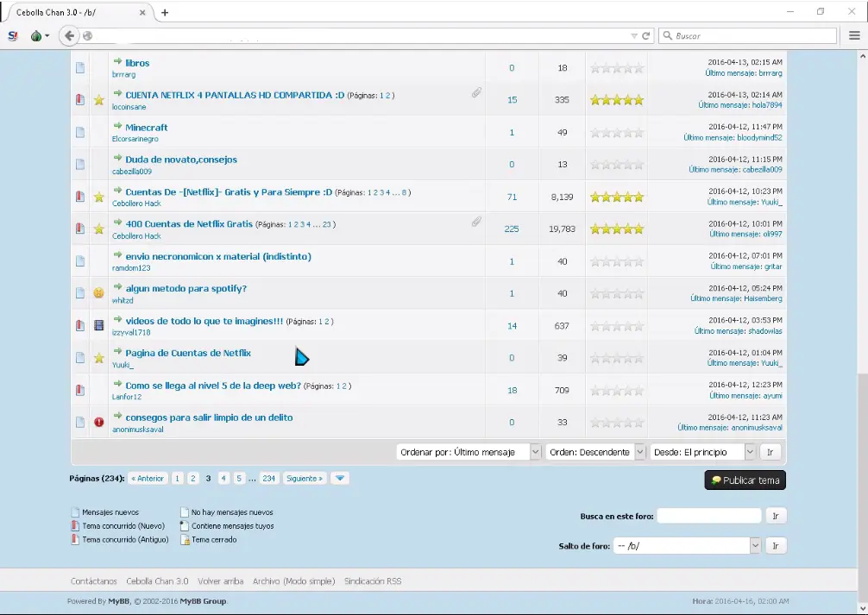The height and width of the screenshot is (615, 868).
Task: Click Cebolla Chan 3.0 footer link
Action: click(x=157, y=581)
